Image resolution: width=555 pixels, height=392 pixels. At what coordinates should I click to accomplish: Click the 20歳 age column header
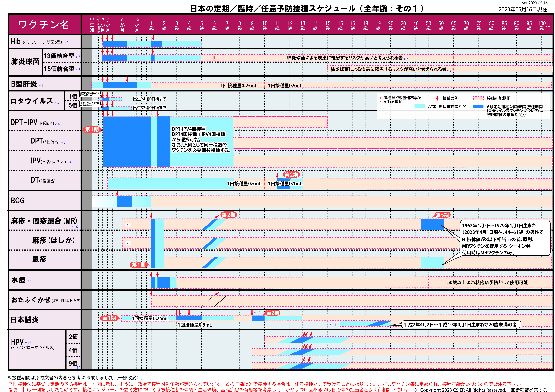tap(391, 26)
